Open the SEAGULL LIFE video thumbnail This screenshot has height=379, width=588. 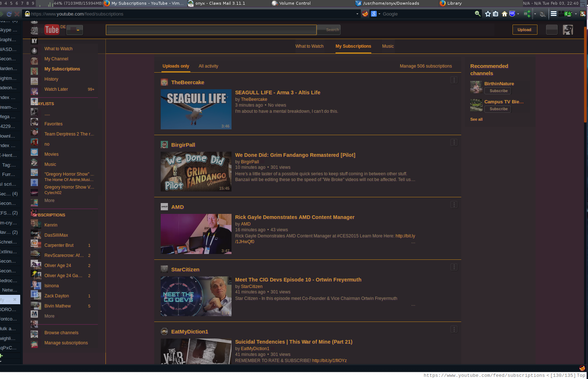point(196,109)
